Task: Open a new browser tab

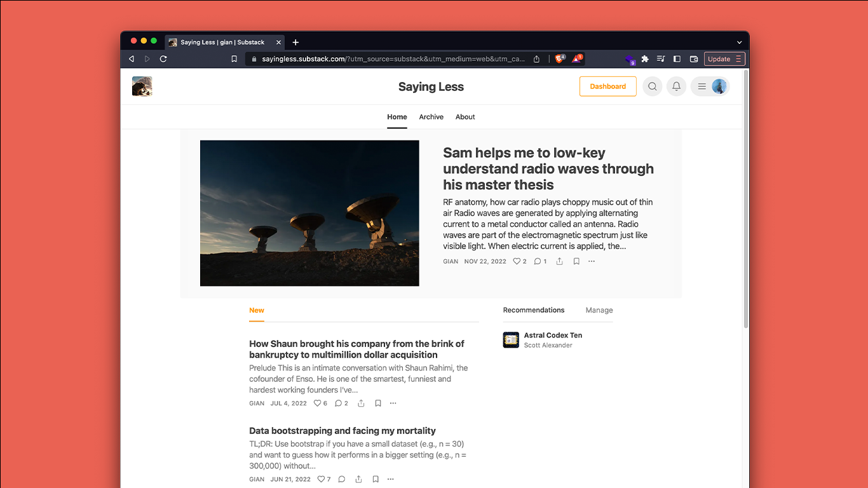Action: pos(295,43)
